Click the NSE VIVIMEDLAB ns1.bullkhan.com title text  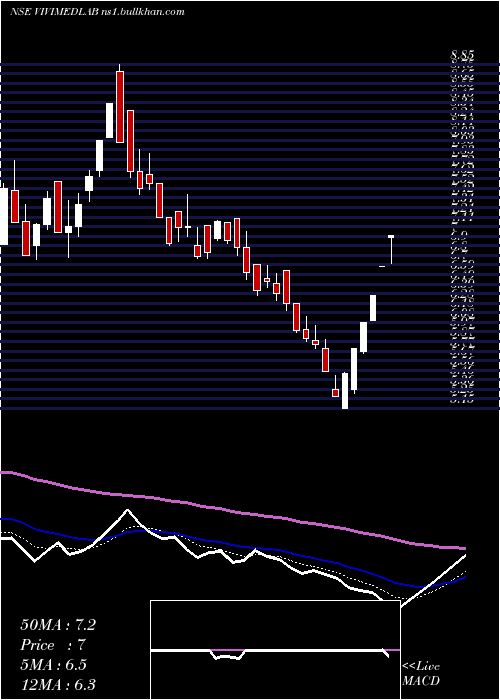[x=97, y=12]
